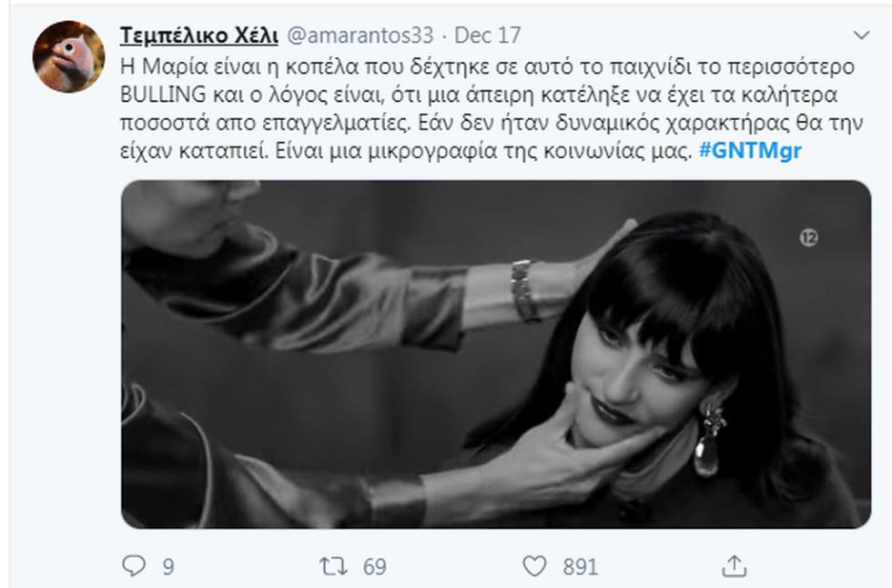Click the 12 rating badge on image

coord(808,238)
